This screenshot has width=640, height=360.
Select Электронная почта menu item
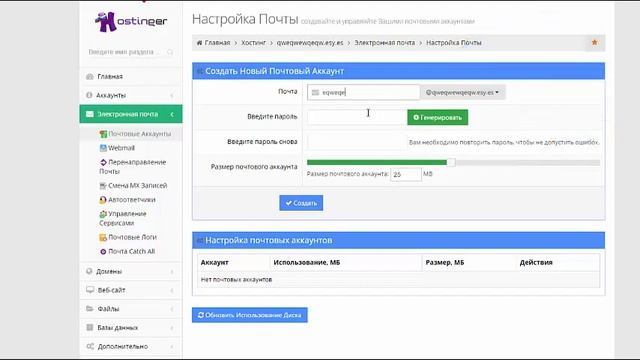coord(131,114)
